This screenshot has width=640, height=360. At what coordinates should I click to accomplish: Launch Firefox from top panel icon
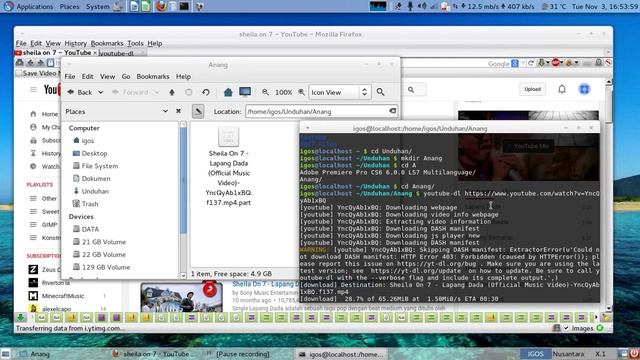[161, 6]
